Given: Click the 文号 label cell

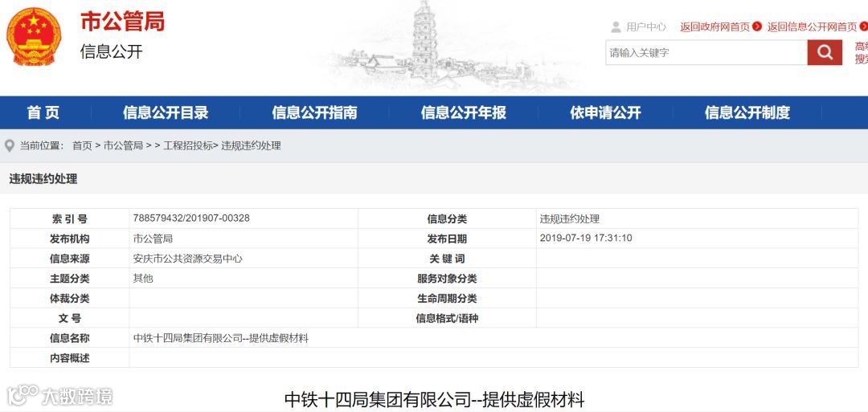Looking at the screenshot, I should tap(70, 319).
